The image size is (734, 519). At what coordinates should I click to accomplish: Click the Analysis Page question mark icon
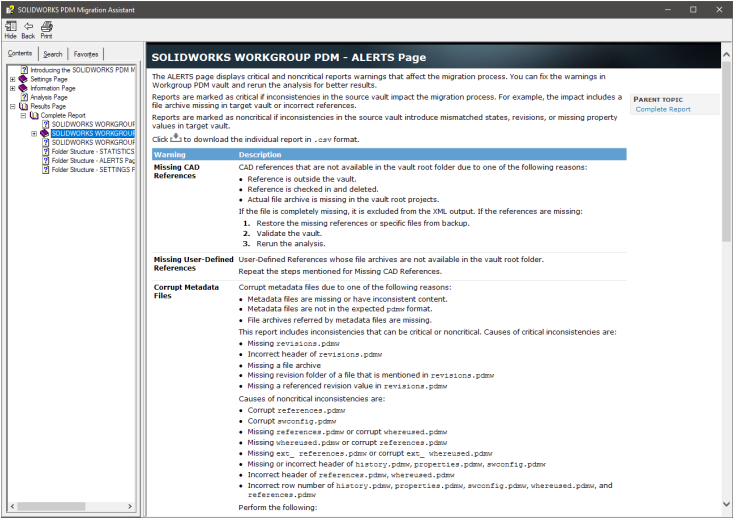pyautogui.click(x=24, y=97)
